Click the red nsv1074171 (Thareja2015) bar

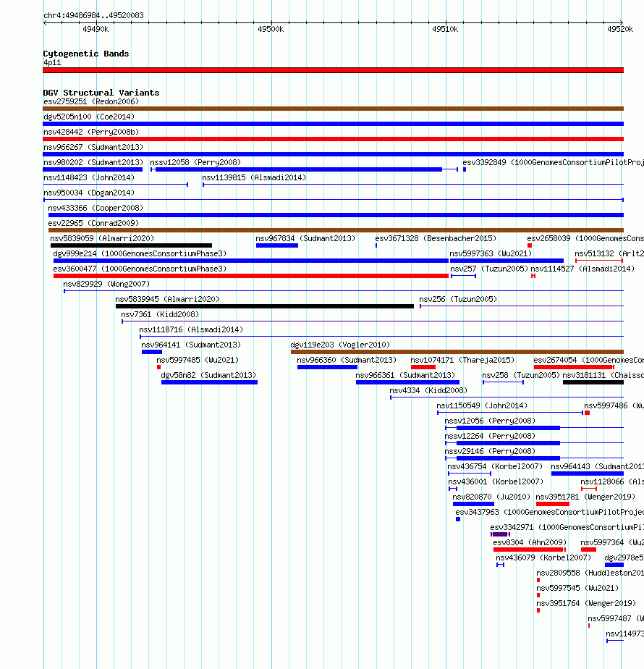click(423, 367)
